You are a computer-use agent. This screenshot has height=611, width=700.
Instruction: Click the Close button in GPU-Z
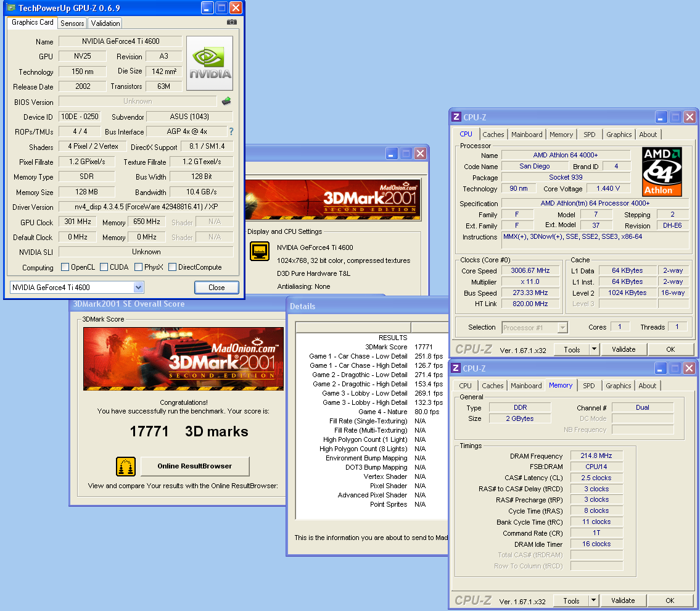[x=216, y=288]
